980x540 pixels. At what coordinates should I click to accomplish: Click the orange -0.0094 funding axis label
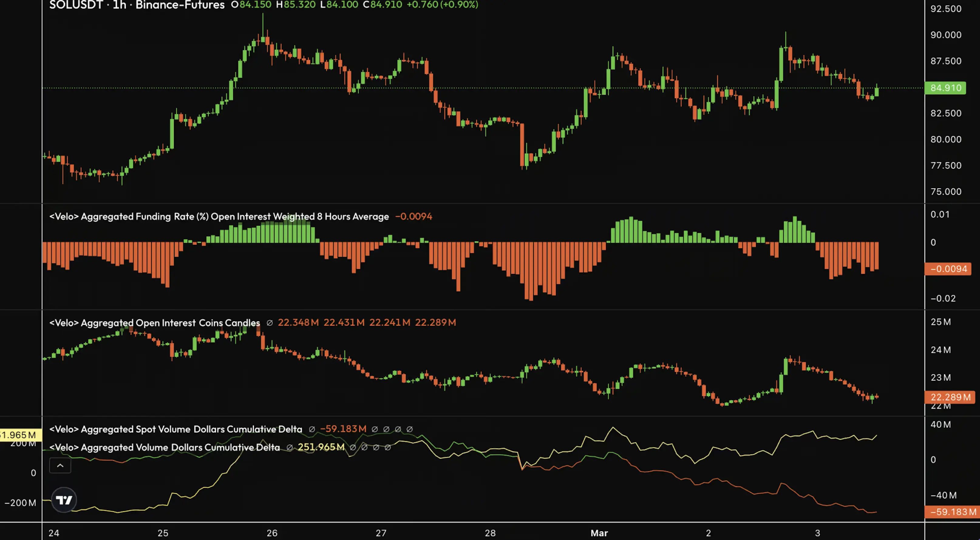point(948,269)
